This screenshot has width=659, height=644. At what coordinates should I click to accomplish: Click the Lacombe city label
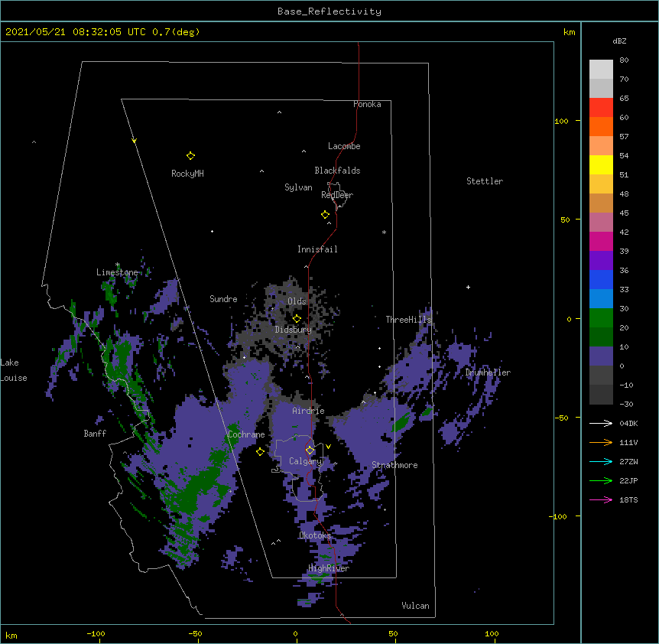[344, 146]
